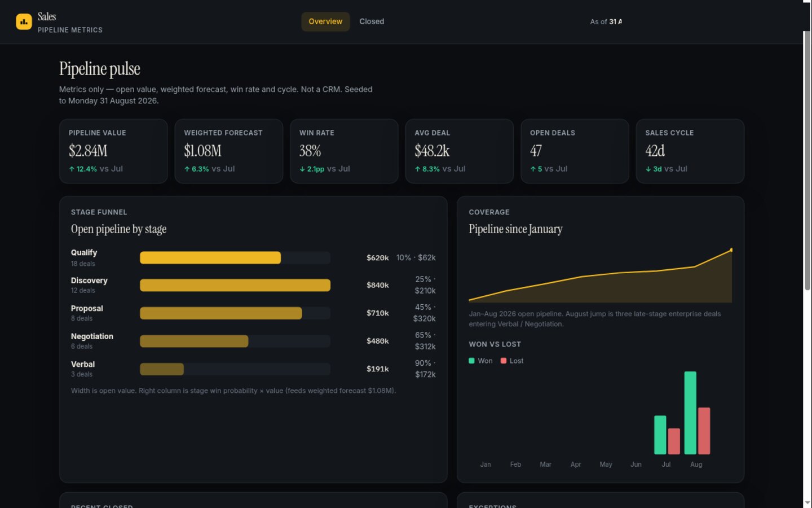812x508 pixels.
Task: Select the Avg Deal $48.2k card
Action: pyautogui.click(x=460, y=151)
